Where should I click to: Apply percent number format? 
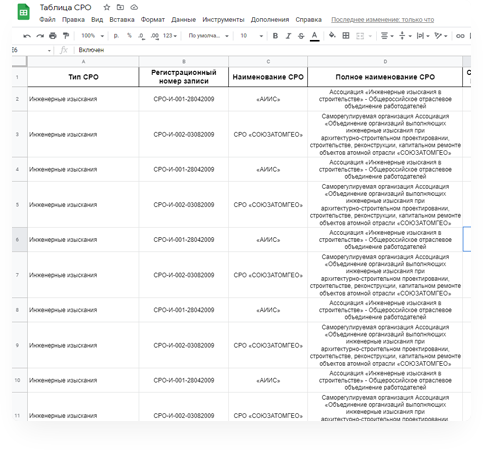(x=129, y=35)
